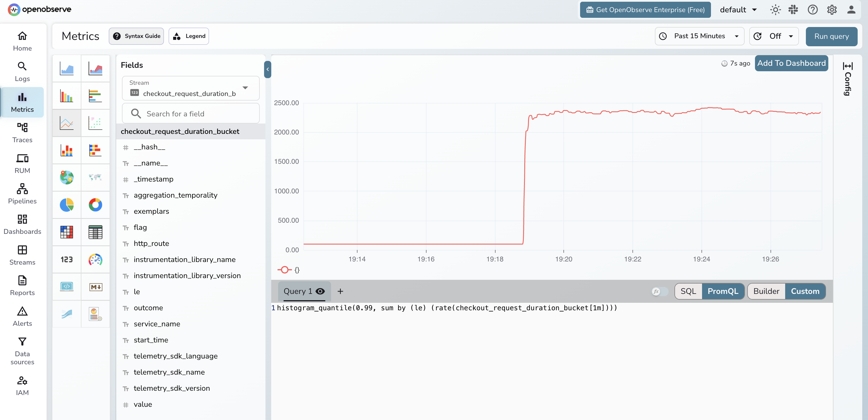The width and height of the screenshot is (868, 420).
Task: Choose the table chart type
Action: coord(95,232)
